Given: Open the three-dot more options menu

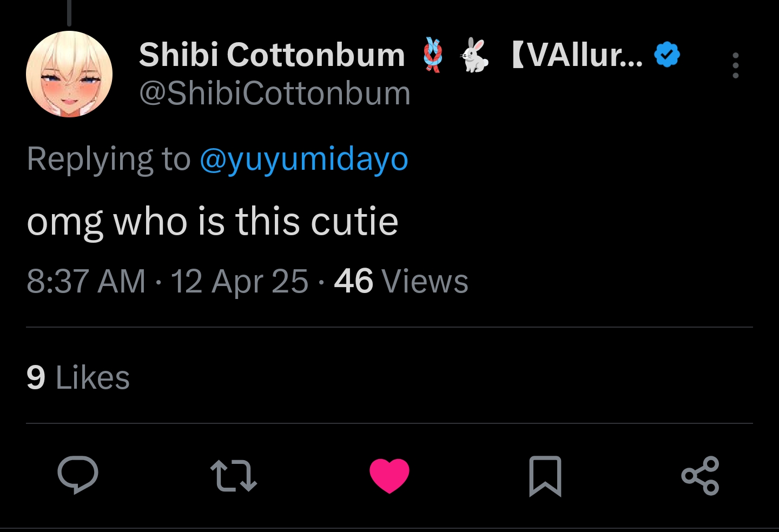Looking at the screenshot, I should 735,65.
